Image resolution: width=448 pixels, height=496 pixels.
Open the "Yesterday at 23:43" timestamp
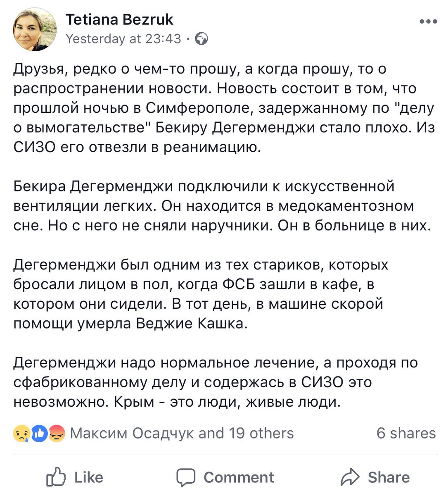(123, 39)
